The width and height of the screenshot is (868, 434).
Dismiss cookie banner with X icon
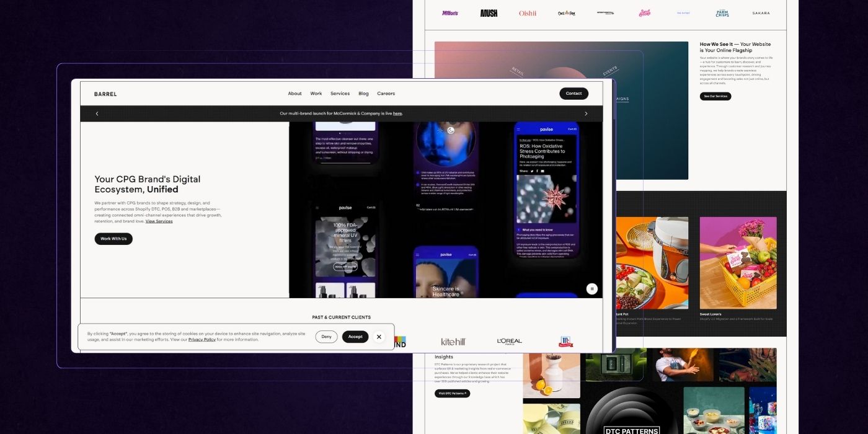(x=379, y=337)
